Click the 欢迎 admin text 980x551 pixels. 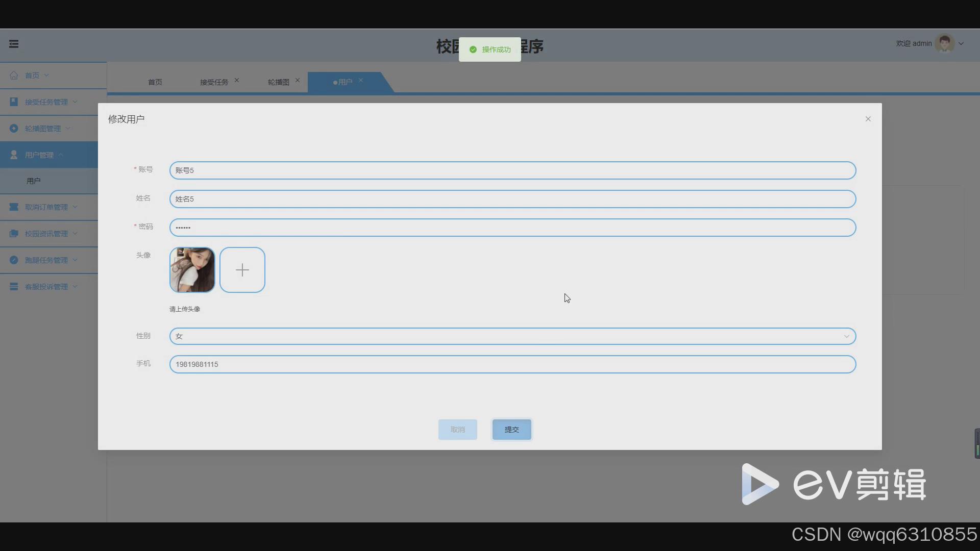pos(914,44)
